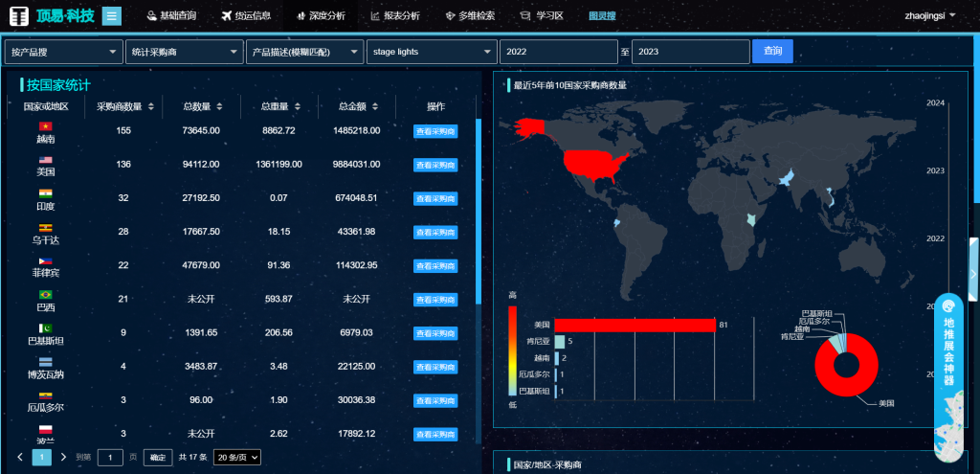The height and width of the screenshot is (474, 980).
Task: Open the 深度分析 section
Action: click(321, 16)
